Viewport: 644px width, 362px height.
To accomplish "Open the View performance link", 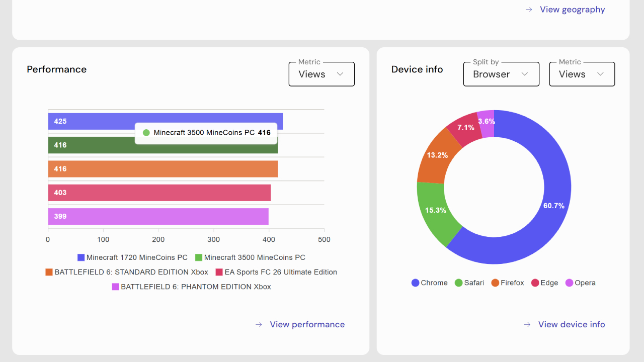I will (x=300, y=324).
